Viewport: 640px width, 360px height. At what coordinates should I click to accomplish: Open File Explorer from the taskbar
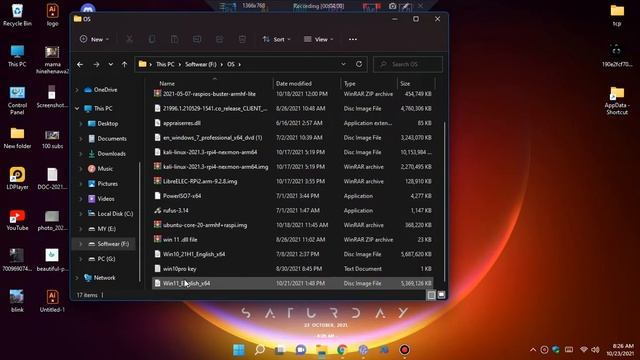(322, 350)
